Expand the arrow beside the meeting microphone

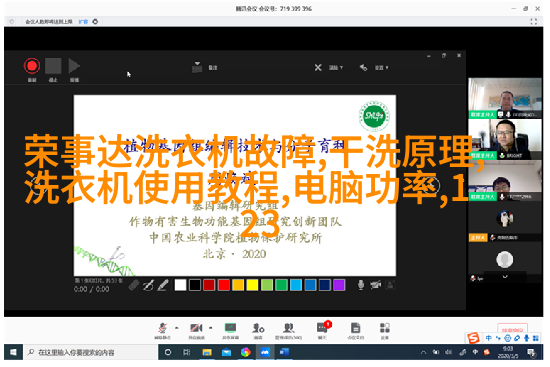[x=176, y=328]
